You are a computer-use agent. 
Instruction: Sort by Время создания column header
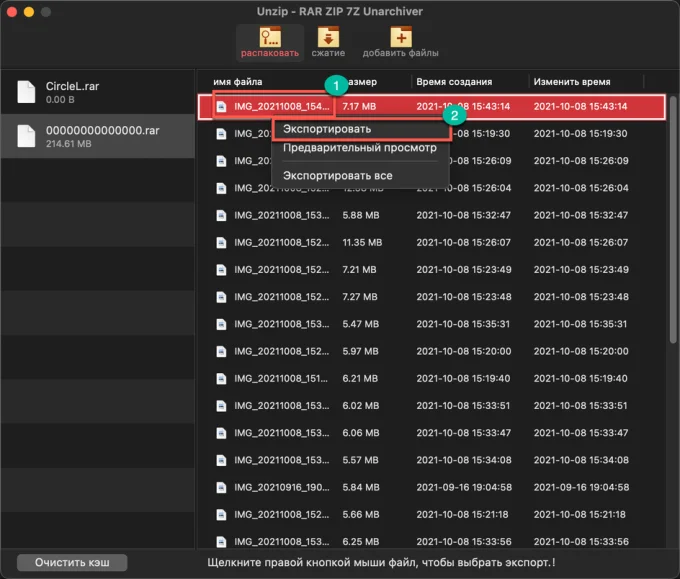point(454,82)
